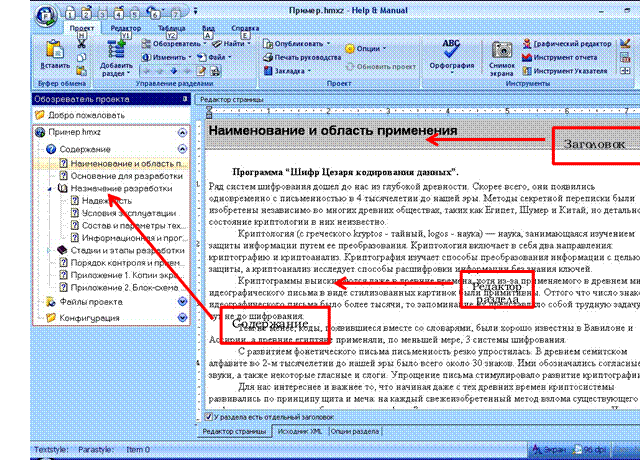Screen dimensions: 640x465
Task: Open the Инструмент отчета tool
Action: click(560, 58)
